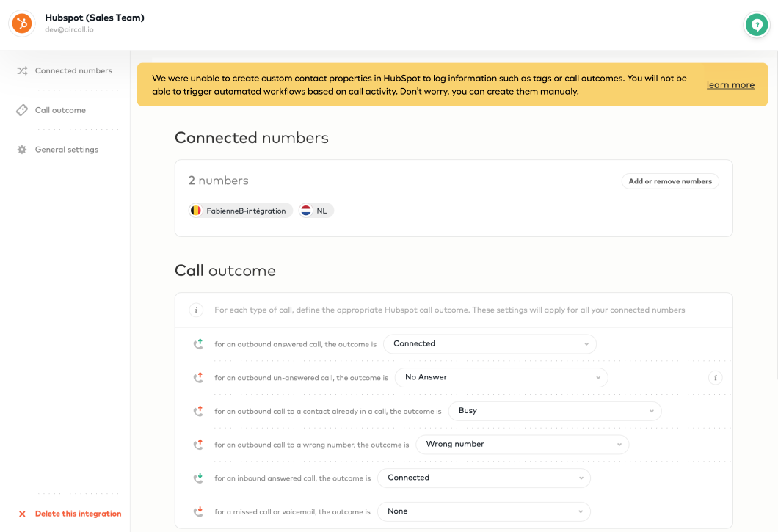Open General settings in sidebar
778x532 pixels.
click(x=67, y=150)
